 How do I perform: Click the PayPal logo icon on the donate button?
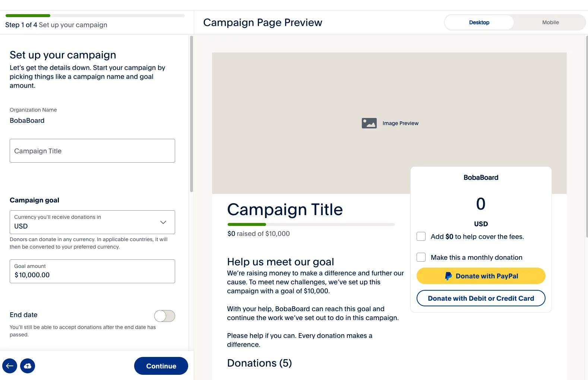448,276
